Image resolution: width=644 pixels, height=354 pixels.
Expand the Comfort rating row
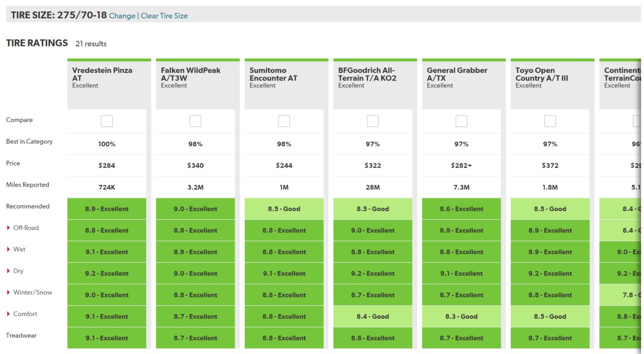[22, 314]
